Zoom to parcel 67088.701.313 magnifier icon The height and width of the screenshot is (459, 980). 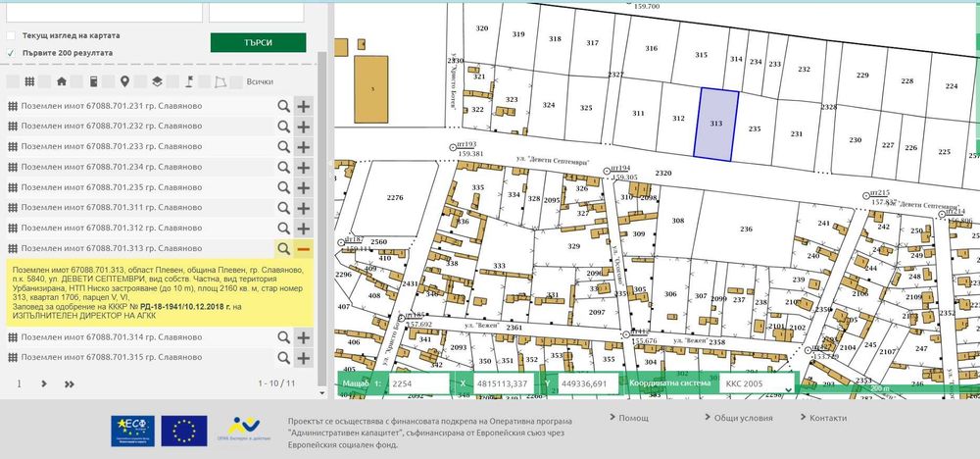pos(284,249)
